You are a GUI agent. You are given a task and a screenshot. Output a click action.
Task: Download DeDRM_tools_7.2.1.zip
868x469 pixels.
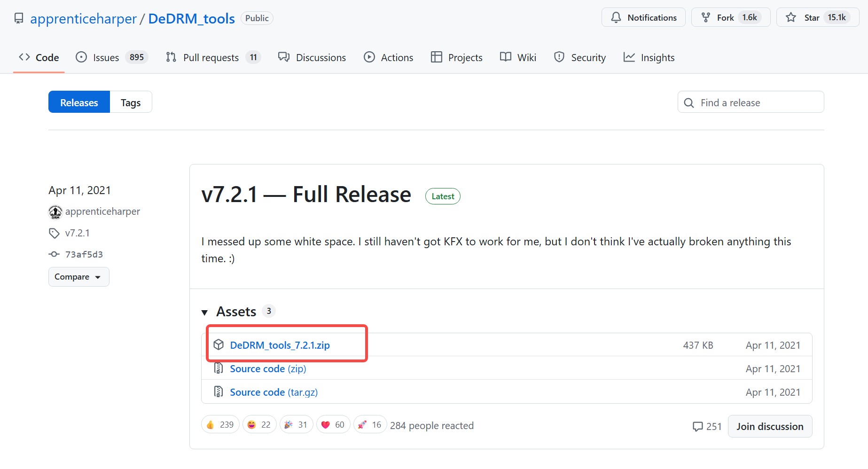pos(280,345)
